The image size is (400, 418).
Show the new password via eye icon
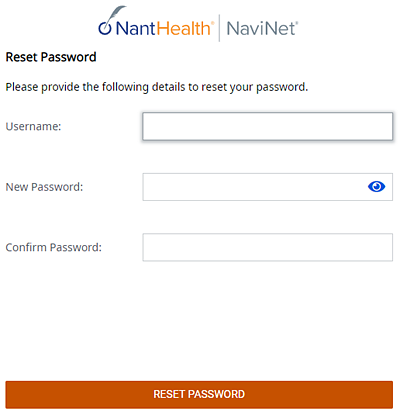coord(376,187)
